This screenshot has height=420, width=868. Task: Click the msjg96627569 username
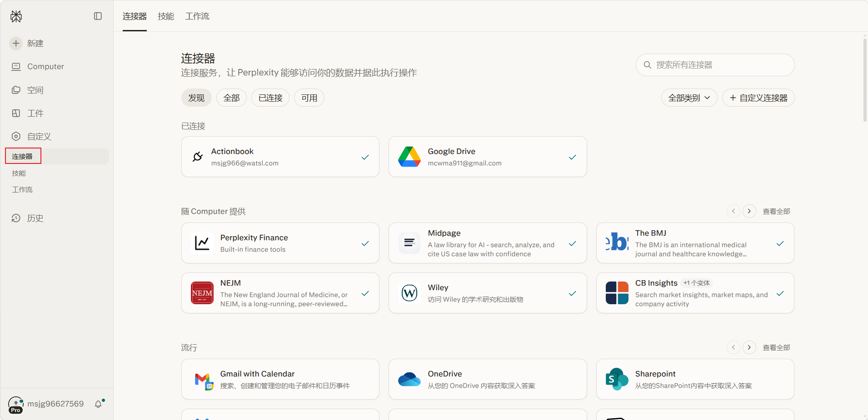tap(55, 404)
